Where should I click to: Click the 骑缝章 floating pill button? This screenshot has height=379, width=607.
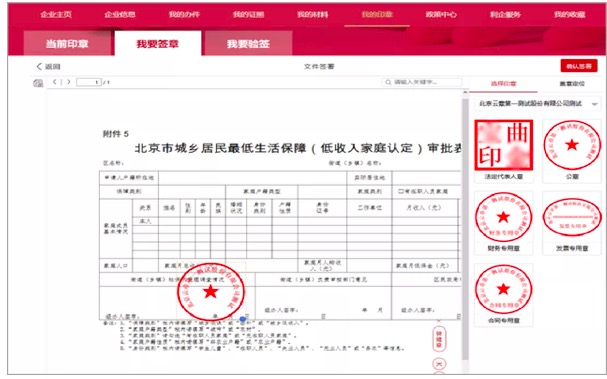(x=439, y=339)
